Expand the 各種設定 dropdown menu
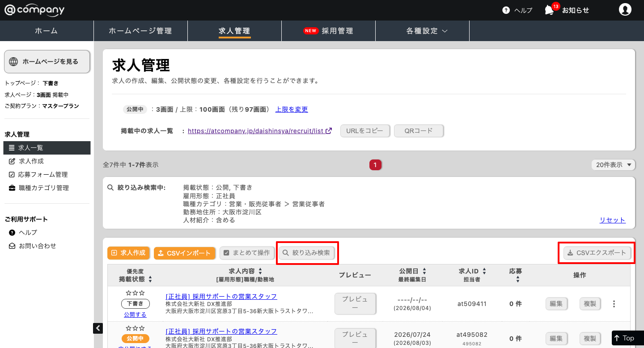The height and width of the screenshot is (348, 644). (x=422, y=31)
